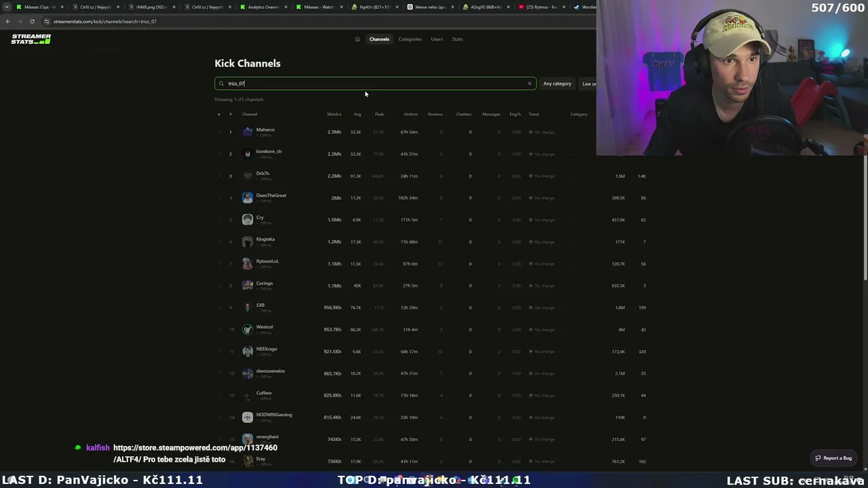
Task: Open NODWINGaming's channel avatar
Action: pos(248,418)
